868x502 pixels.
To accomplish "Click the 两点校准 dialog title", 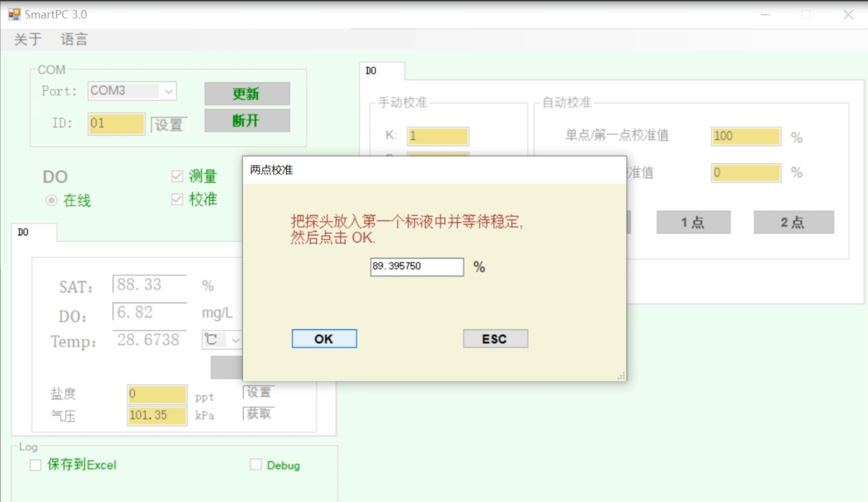I will [x=271, y=170].
